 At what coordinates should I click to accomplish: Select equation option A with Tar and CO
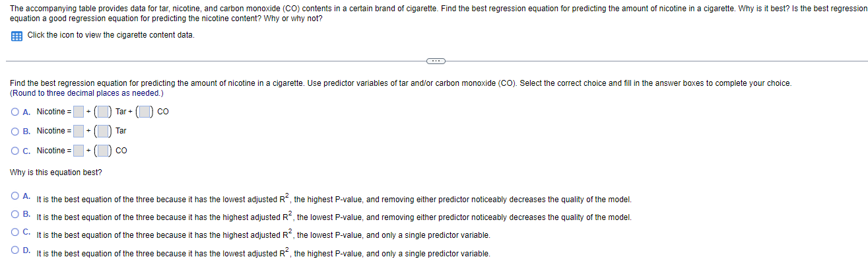point(15,112)
